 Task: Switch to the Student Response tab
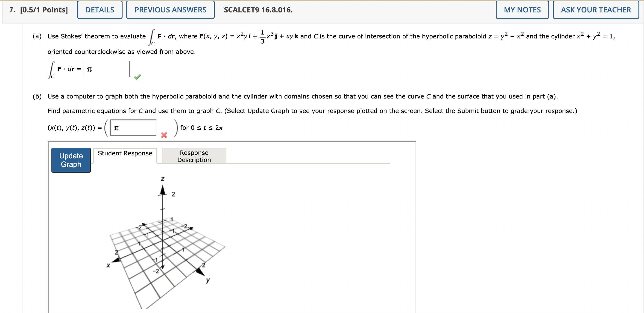click(x=125, y=153)
